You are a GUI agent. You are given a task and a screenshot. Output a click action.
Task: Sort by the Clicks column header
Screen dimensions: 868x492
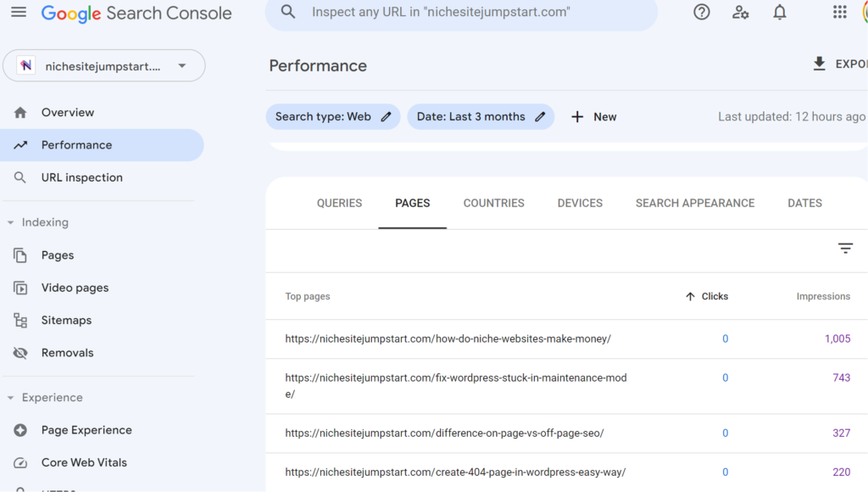(715, 296)
